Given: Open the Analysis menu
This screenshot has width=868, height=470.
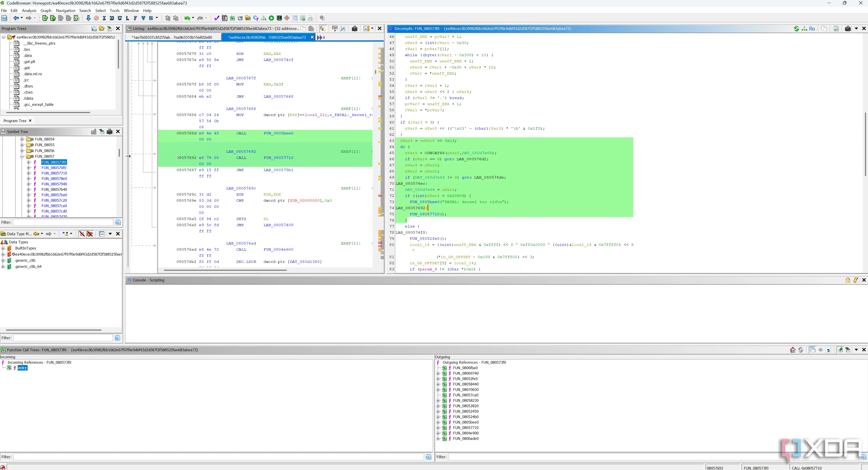Looking at the screenshot, I should click(29, 11).
